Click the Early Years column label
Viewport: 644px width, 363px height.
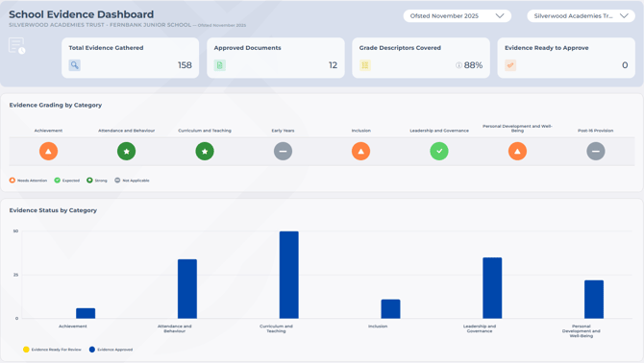pos(283,131)
